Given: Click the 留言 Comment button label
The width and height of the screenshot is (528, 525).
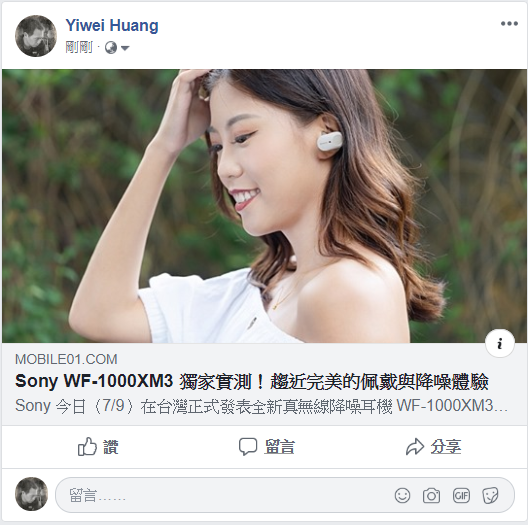Looking at the screenshot, I should pyautogui.click(x=279, y=447).
